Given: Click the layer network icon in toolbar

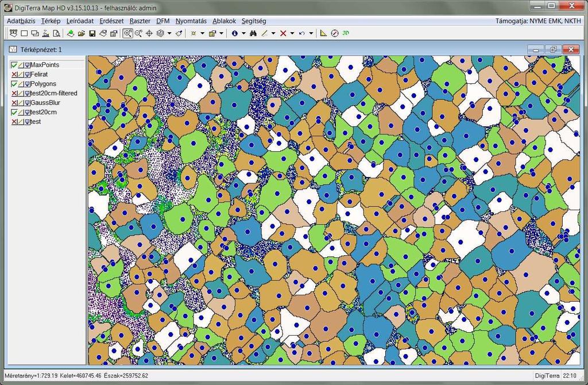Looking at the screenshot, I should pos(14,33).
